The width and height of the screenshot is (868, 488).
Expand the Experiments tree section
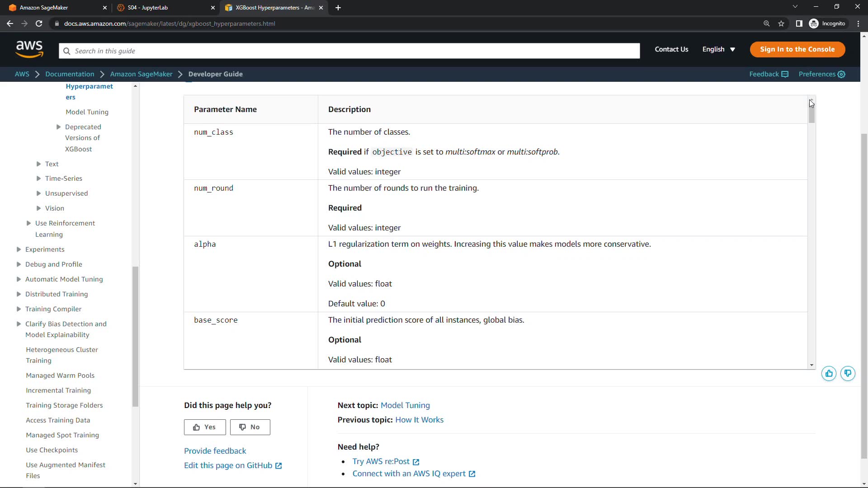coord(19,249)
